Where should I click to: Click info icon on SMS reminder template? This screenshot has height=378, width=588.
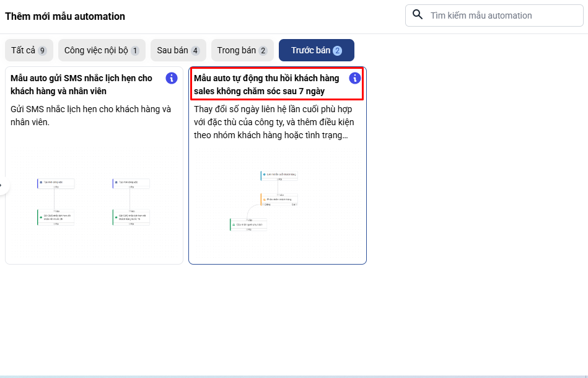coord(172,78)
